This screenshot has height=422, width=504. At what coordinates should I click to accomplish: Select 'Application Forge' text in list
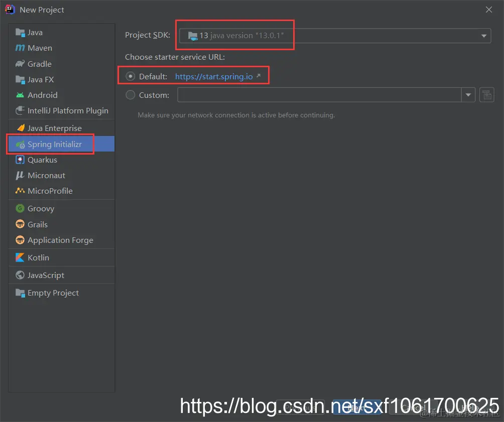click(x=60, y=240)
